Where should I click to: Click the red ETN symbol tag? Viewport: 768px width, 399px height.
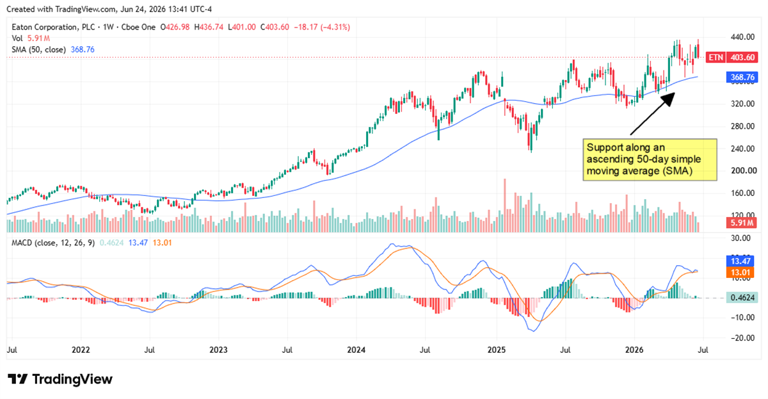click(x=716, y=57)
